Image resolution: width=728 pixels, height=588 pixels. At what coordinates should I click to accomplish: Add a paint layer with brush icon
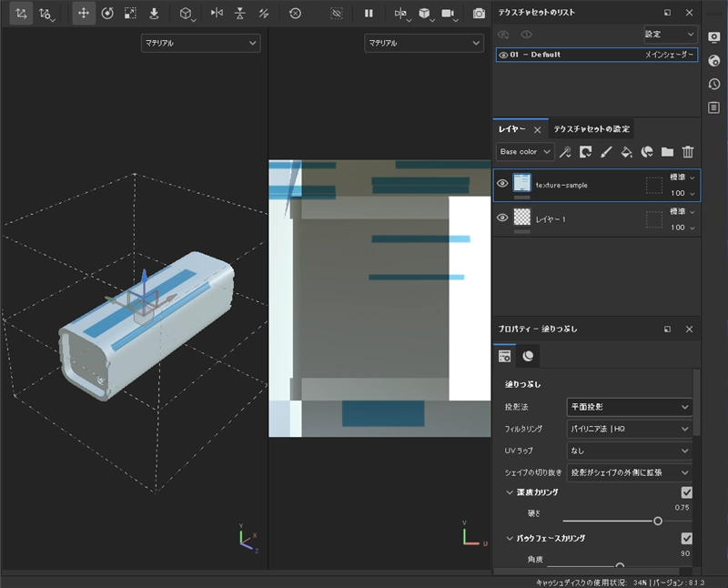[606, 152]
